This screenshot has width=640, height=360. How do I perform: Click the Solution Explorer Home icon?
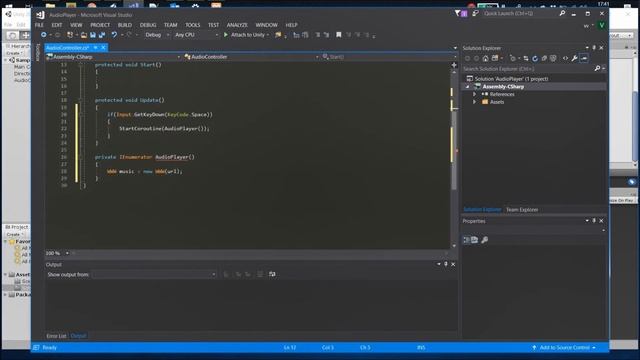click(x=485, y=58)
